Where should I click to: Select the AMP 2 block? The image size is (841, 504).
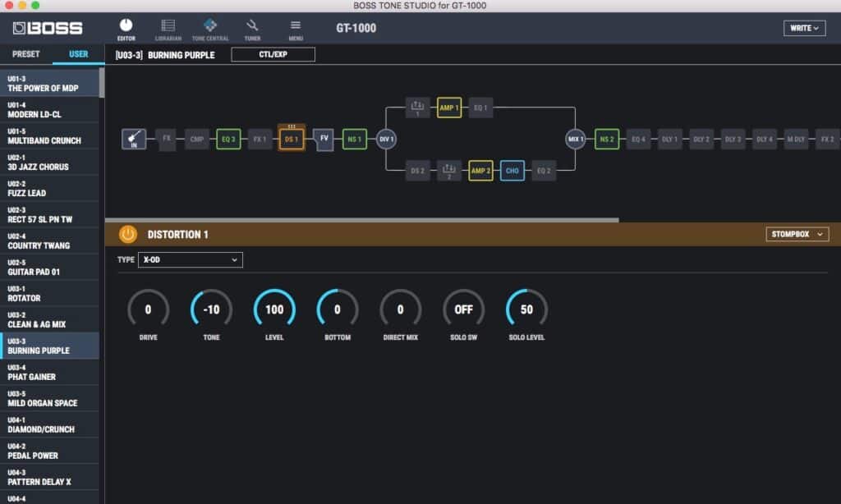coord(480,171)
